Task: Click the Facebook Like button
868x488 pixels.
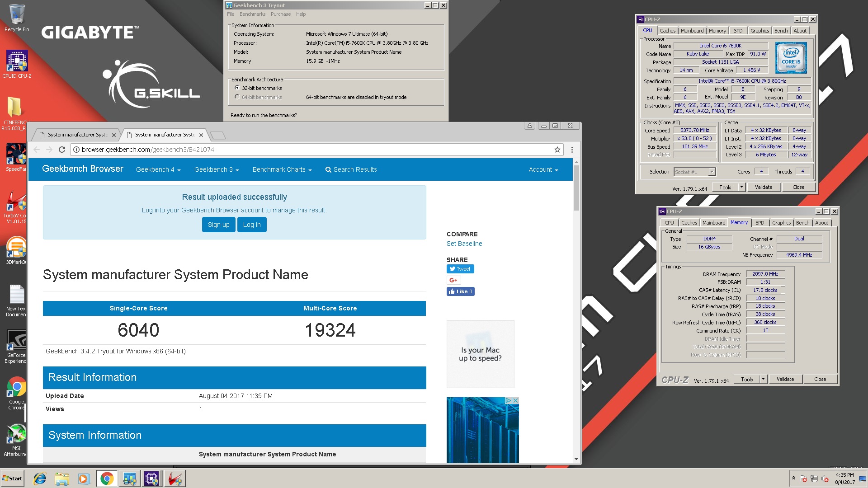Action: pyautogui.click(x=461, y=291)
